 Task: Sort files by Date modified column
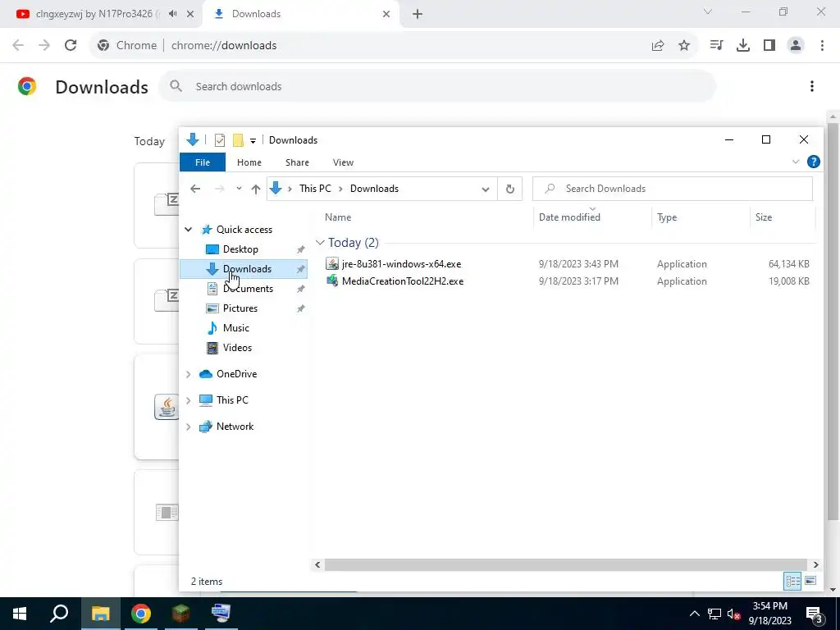[x=569, y=217]
